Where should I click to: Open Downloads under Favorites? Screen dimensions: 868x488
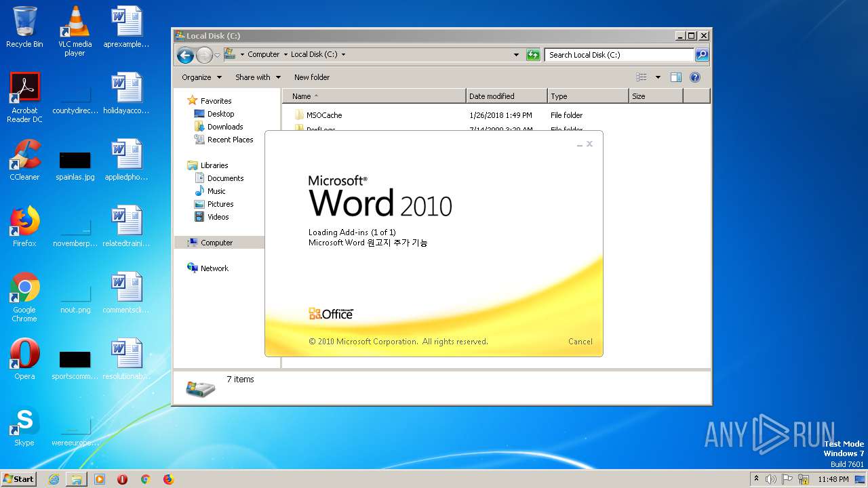click(219, 127)
